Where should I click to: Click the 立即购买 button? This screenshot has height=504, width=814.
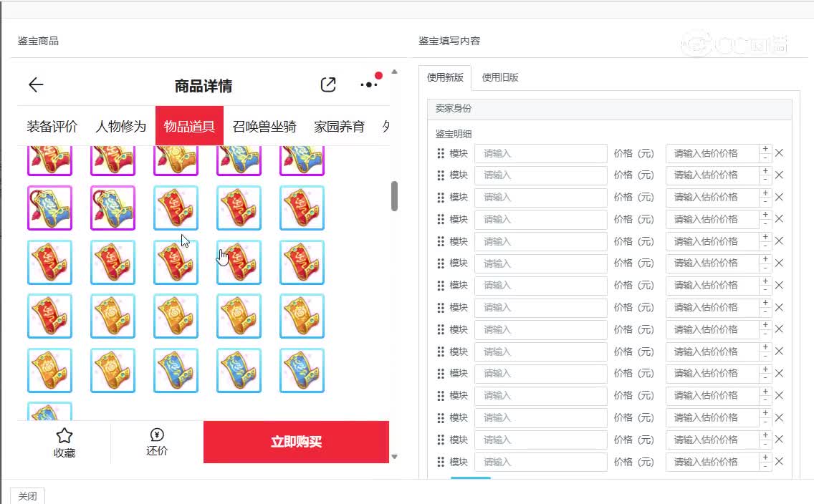pos(296,442)
